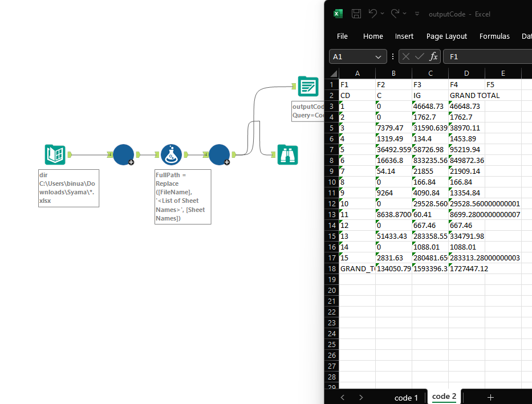Click the GRAND_T cell in row 18
The image size is (532, 404).
[x=358, y=269]
